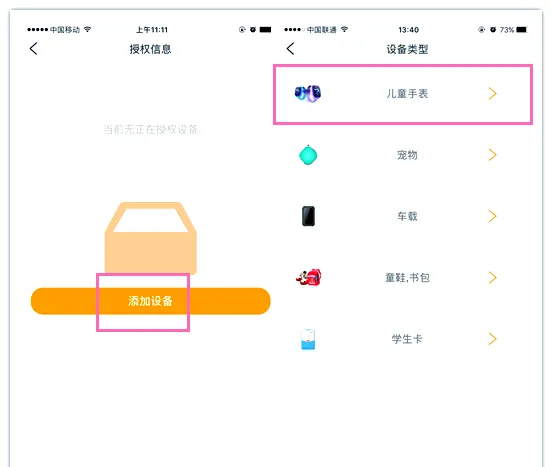
Task: Click the teal pet tracker icon
Action: [x=308, y=155]
